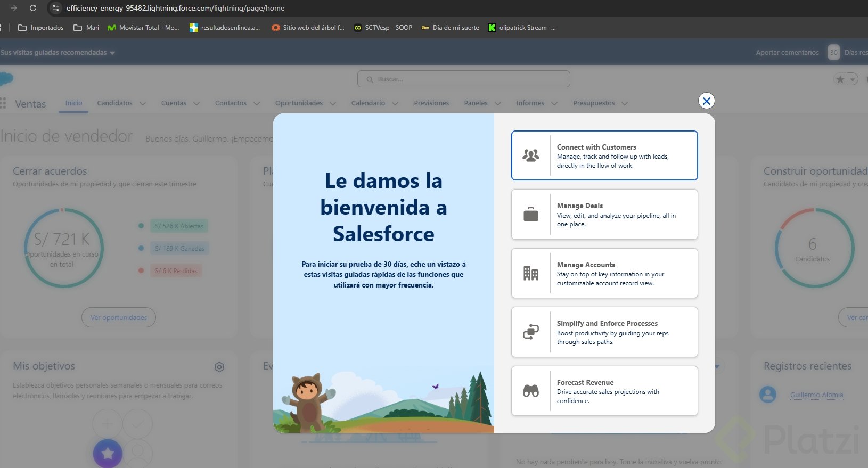This screenshot has width=868, height=468.
Task: Expand the Candidatos tab dropdown chevron
Action: [x=143, y=104]
